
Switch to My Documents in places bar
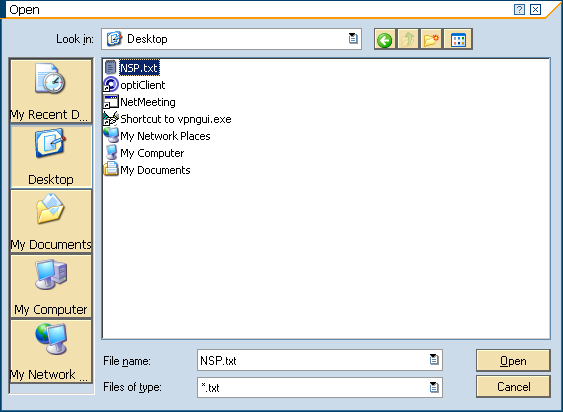click(51, 221)
